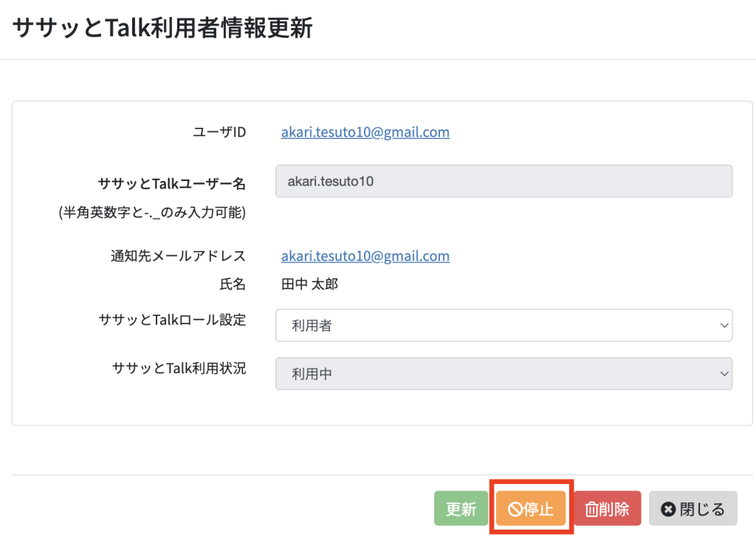Click the prohibition icon on 停止 button
This screenshot has width=756, height=546.
click(x=515, y=509)
